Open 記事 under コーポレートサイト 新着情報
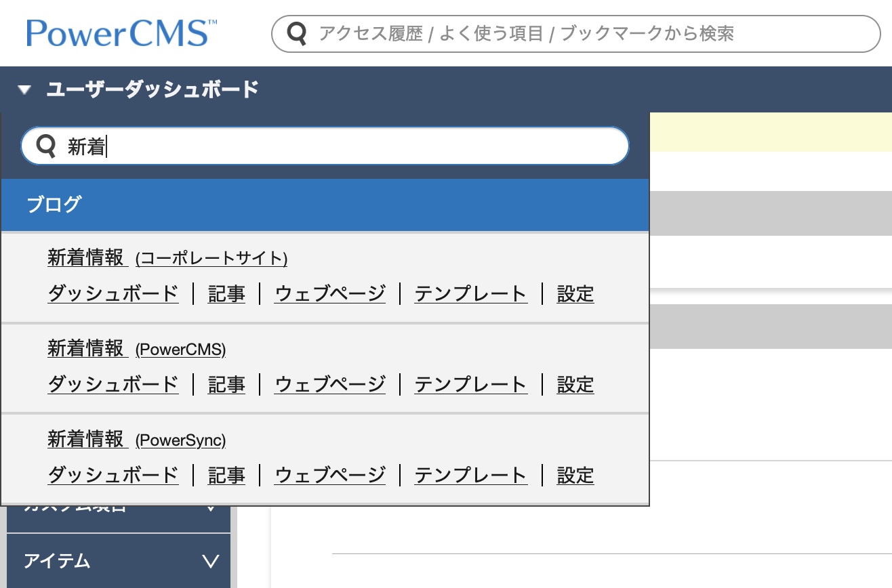 [226, 294]
